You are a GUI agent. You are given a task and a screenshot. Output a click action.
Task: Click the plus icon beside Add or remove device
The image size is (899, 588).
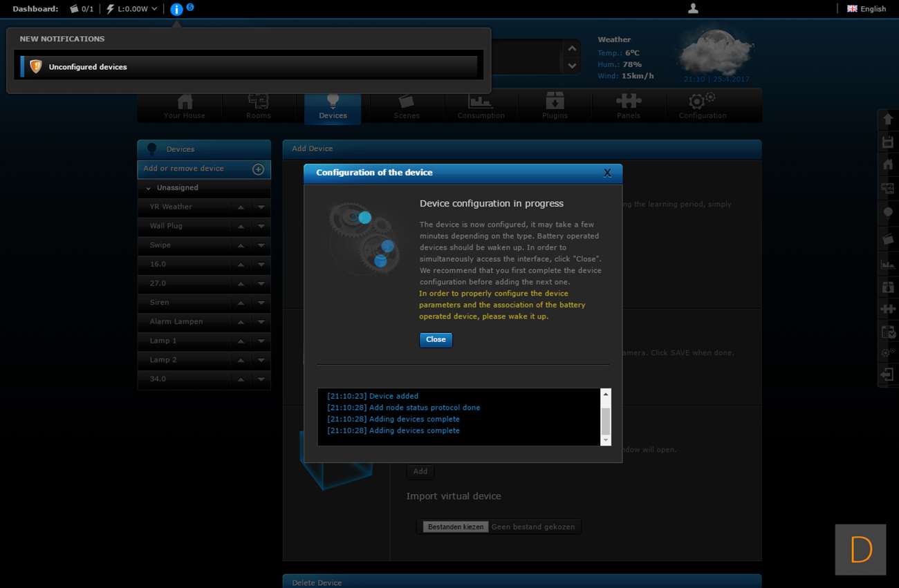coord(258,169)
